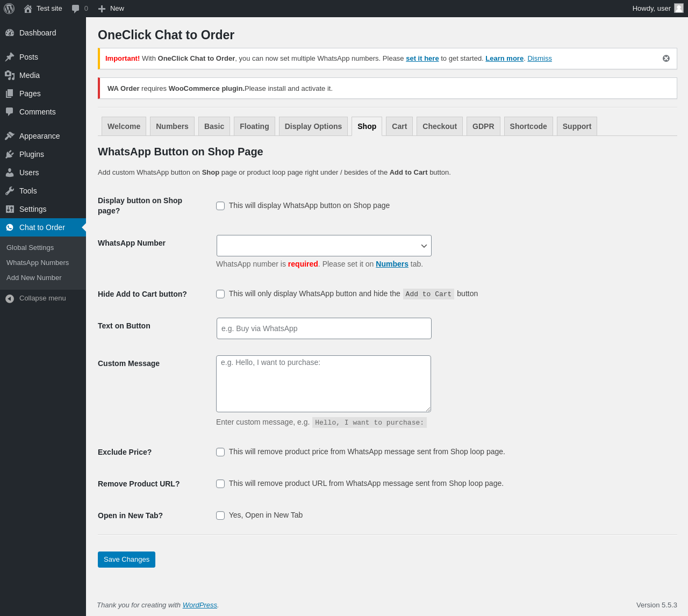Open the Support tab

point(577,126)
